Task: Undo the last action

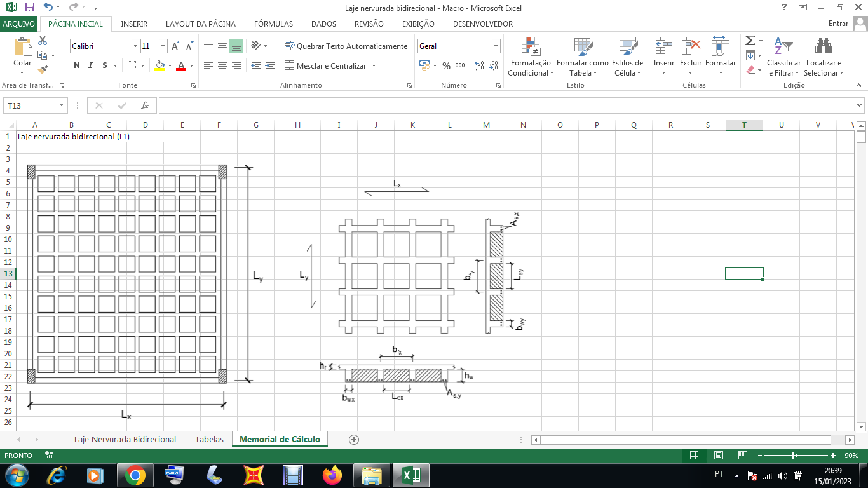Action: pos(48,8)
